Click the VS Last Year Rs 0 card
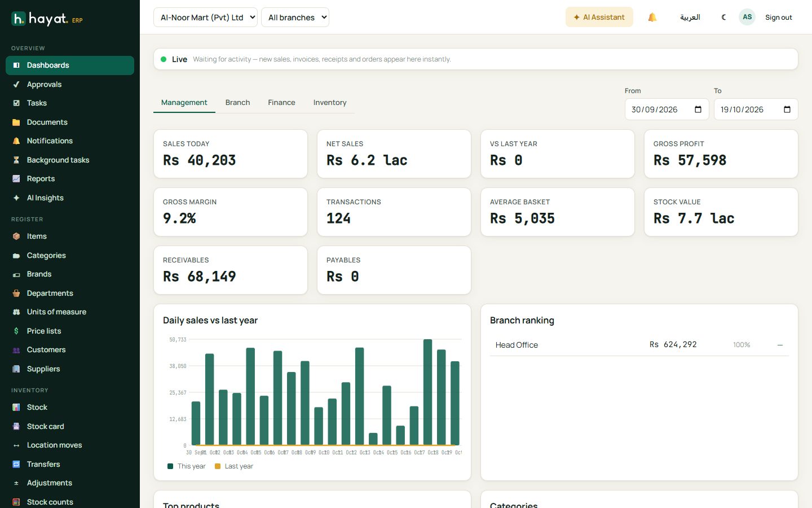The height and width of the screenshot is (508, 812). tap(558, 154)
